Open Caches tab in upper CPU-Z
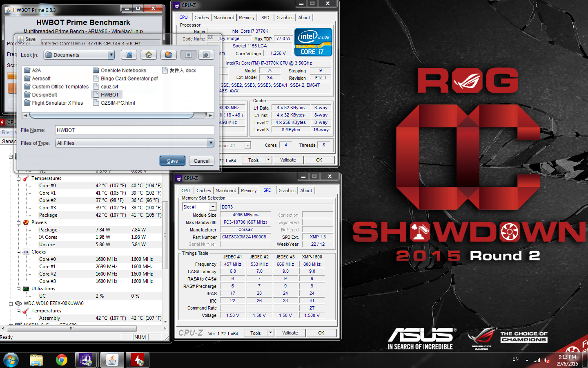 [x=201, y=18]
